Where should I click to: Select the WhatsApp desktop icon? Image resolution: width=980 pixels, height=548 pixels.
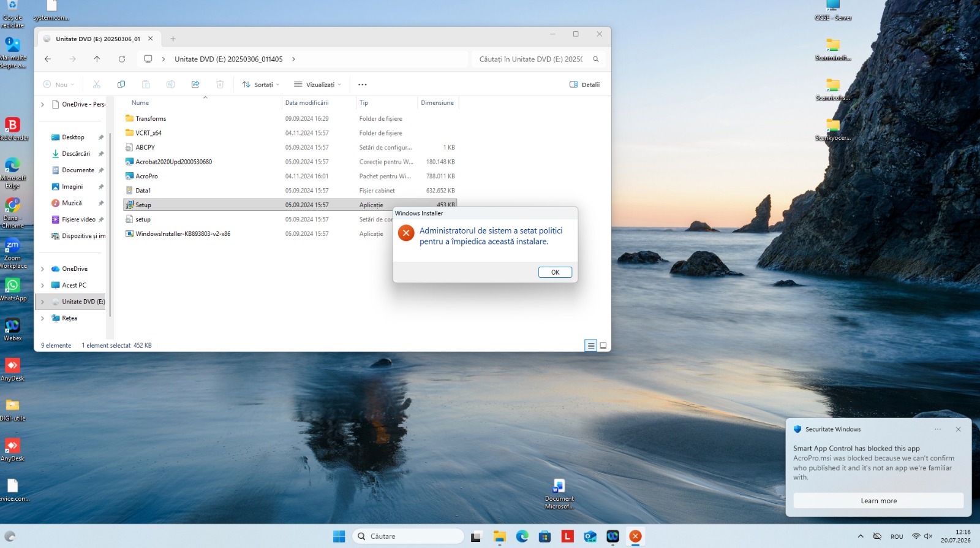click(12, 289)
